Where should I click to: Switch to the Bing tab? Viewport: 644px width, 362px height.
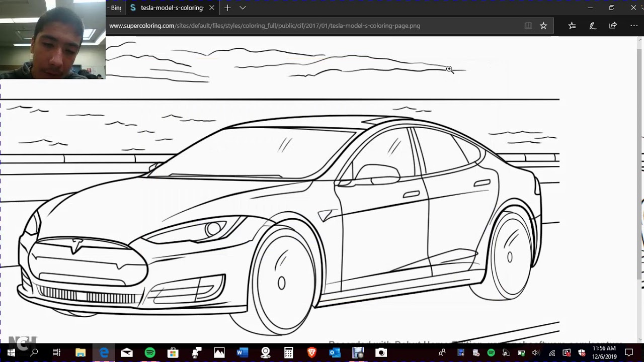coord(115,8)
